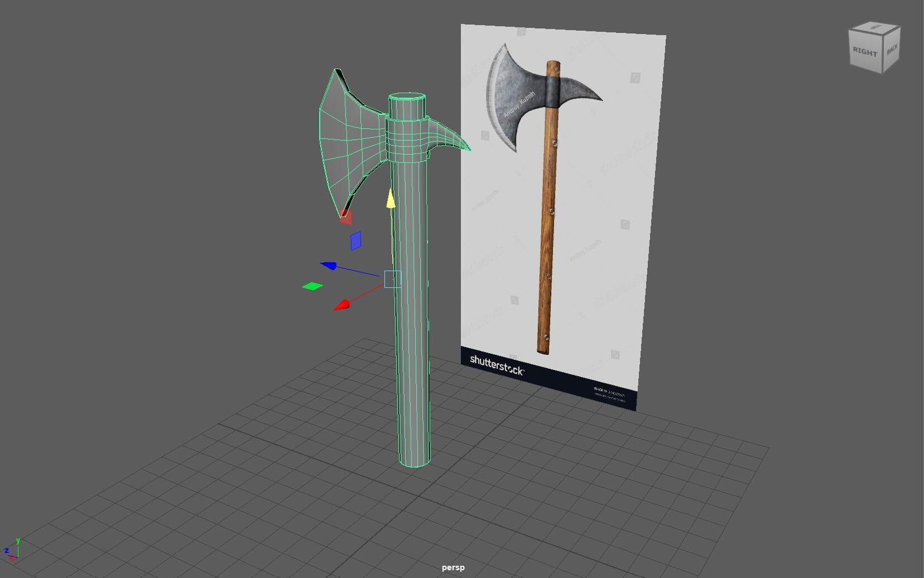Image resolution: width=924 pixels, height=578 pixels.
Task: Select the red X-axis arrow of the move manipulator
Action: click(342, 306)
